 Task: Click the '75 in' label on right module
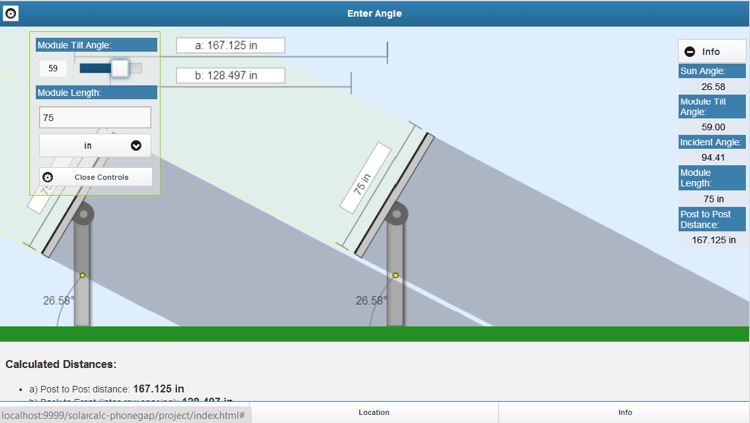365,178
